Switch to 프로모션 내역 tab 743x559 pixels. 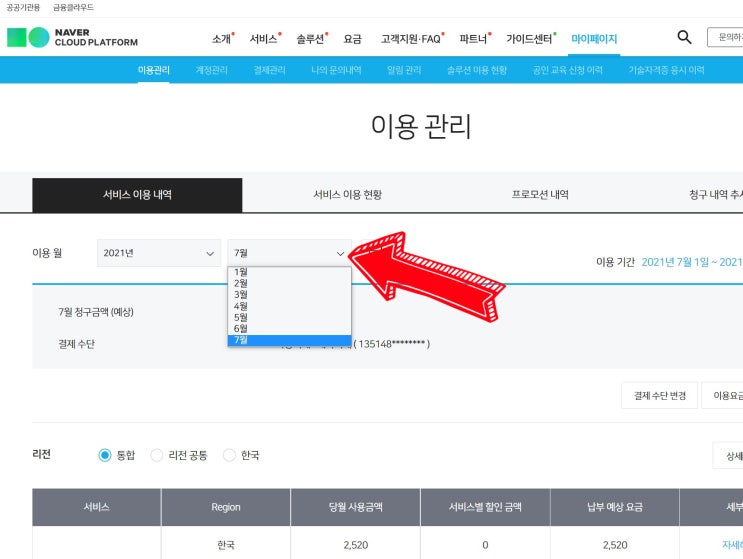tap(540, 195)
